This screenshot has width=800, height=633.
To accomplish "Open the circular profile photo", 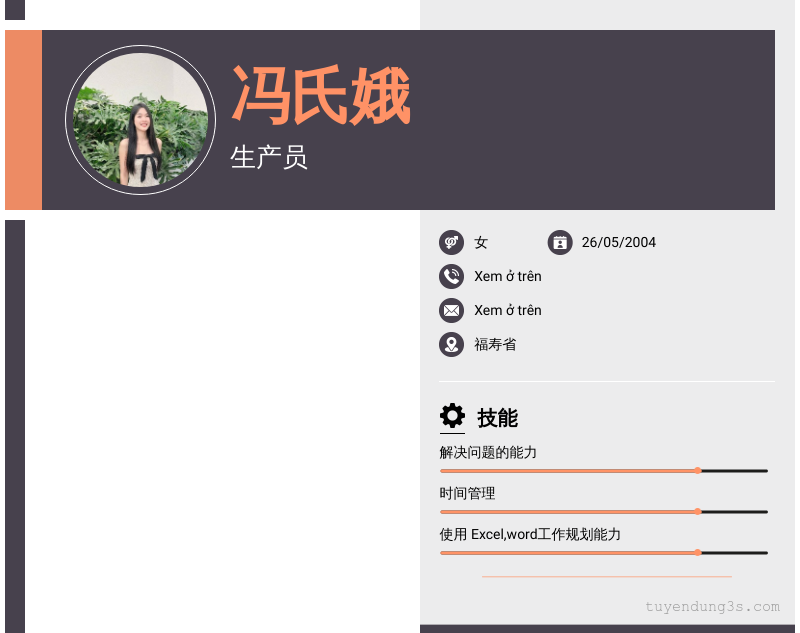I will (140, 120).
